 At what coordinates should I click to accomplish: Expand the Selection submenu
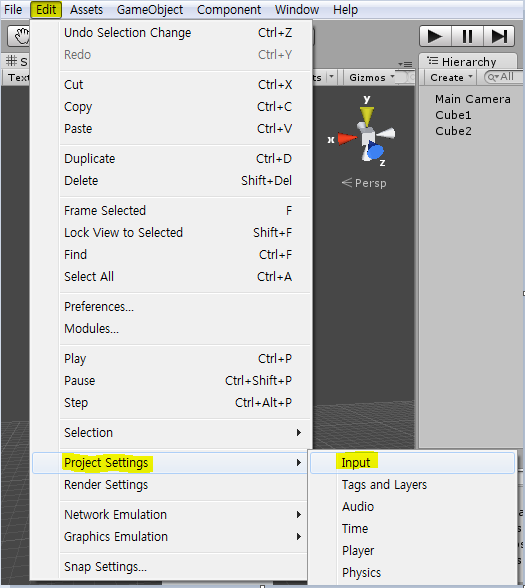172,433
